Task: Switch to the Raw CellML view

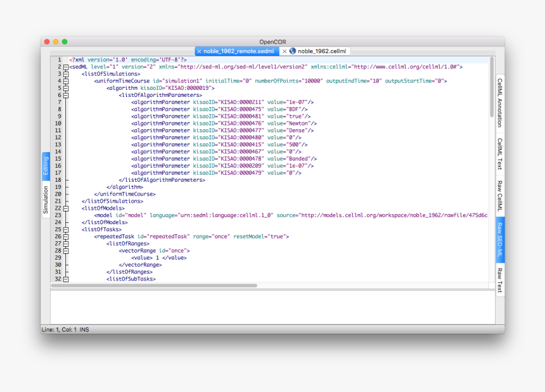Action: tap(499, 196)
